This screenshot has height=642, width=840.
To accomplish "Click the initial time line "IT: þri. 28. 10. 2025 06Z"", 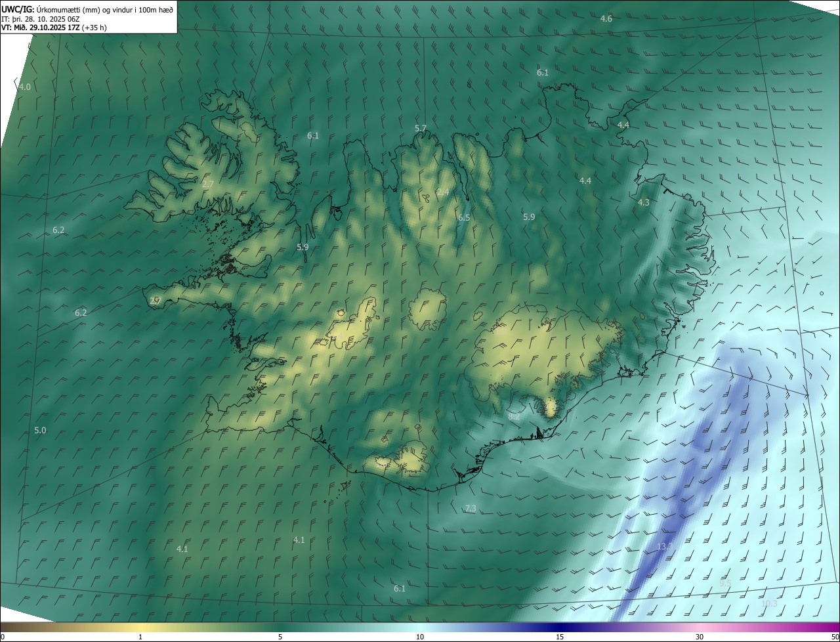I will [42, 18].
